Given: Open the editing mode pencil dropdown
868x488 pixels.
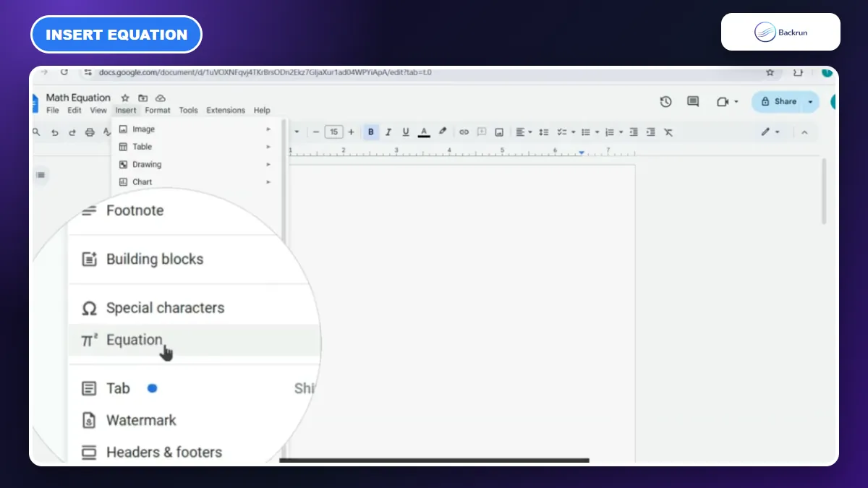Looking at the screenshot, I should 770,132.
